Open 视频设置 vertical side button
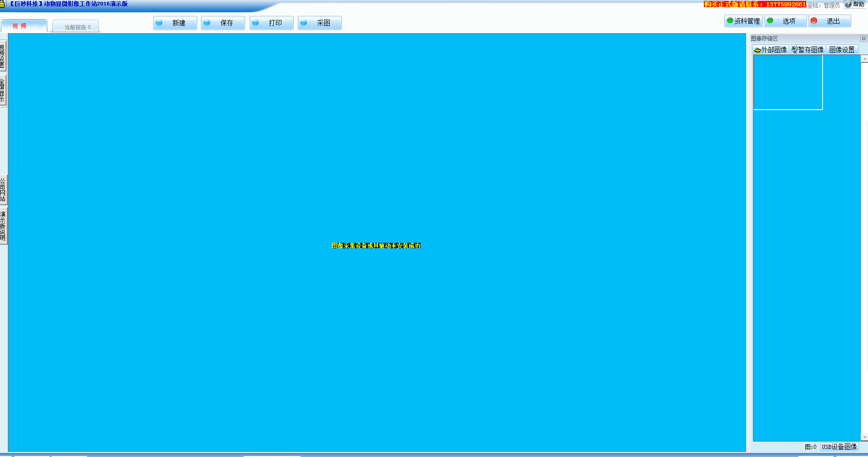This screenshot has width=868, height=457. (x=3, y=56)
